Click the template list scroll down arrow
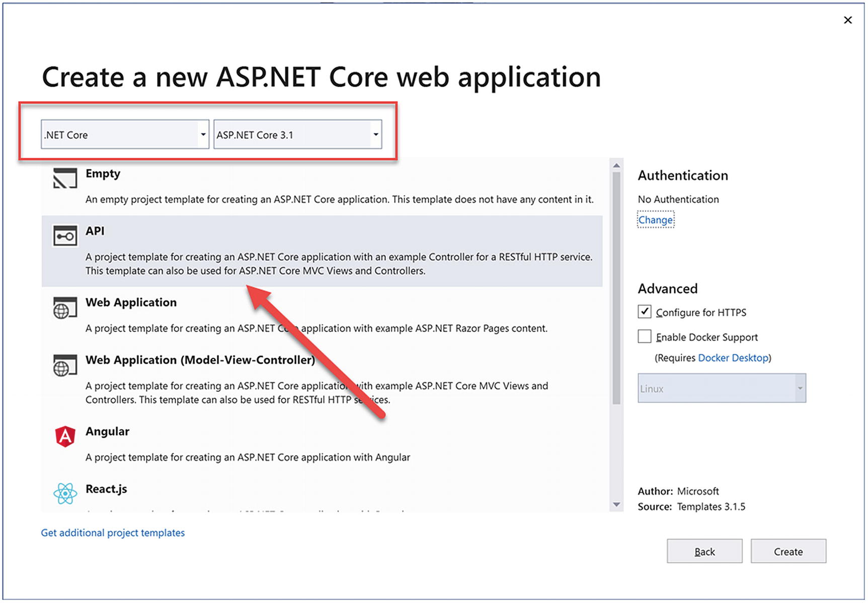Image resolution: width=868 pixels, height=603 pixels. pyautogui.click(x=616, y=504)
